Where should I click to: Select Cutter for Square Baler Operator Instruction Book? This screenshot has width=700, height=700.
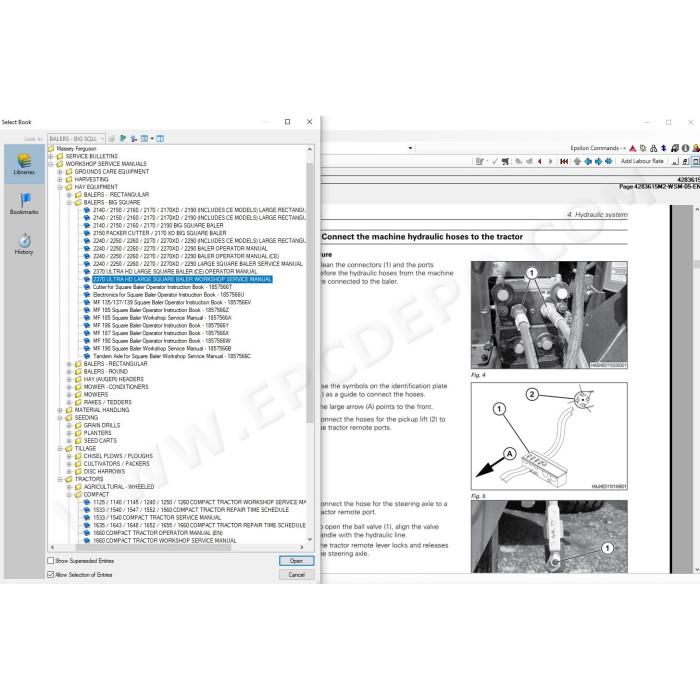(x=162, y=287)
